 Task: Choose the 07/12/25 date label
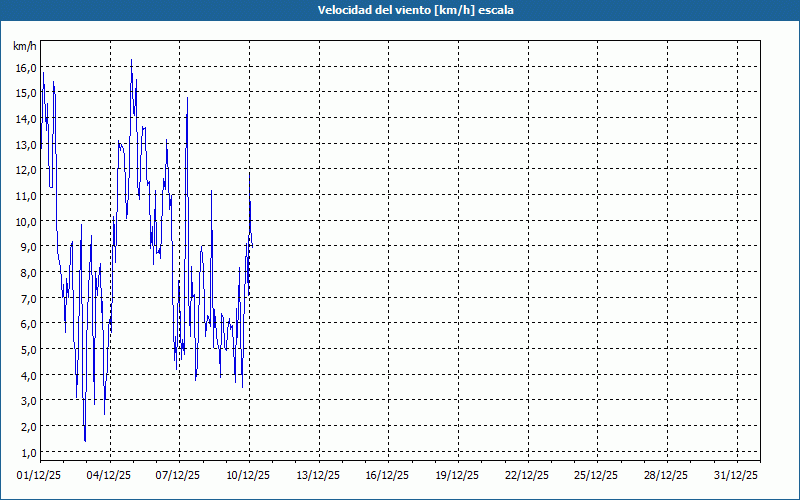[x=180, y=476]
